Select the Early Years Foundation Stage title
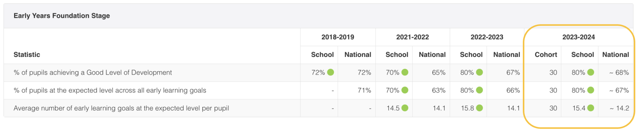 click(62, 16)
